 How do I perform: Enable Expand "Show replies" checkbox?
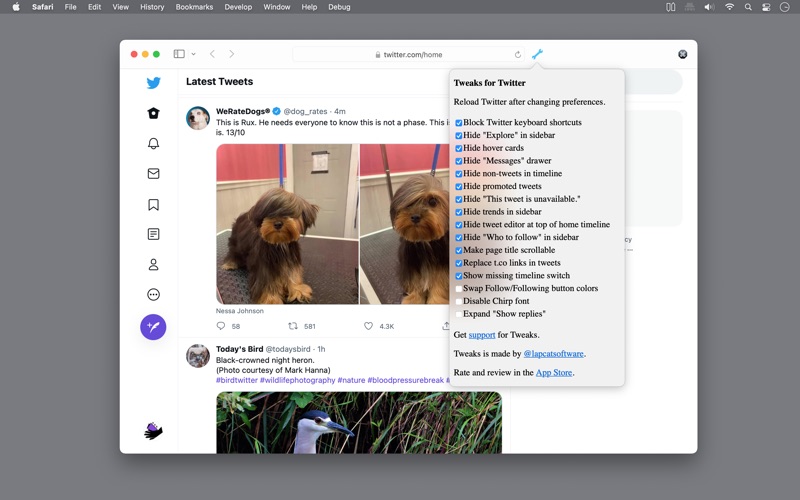(x=459, y=314)
